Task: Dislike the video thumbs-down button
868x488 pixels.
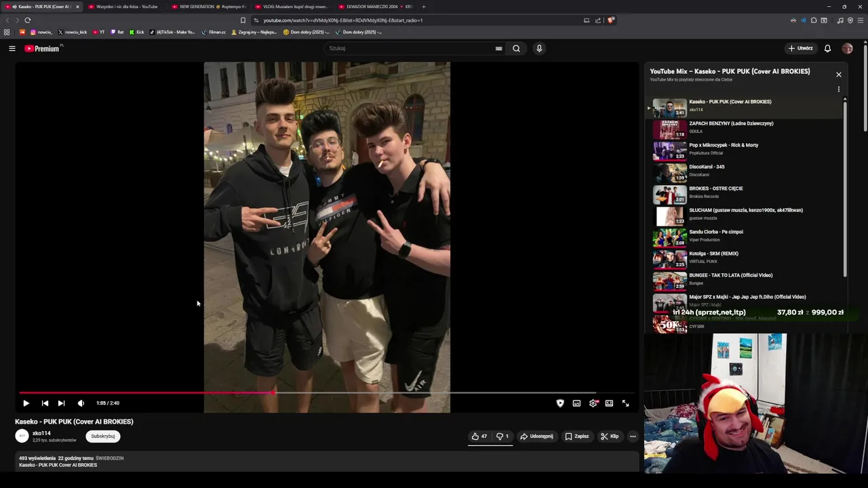Action: (x=502, y=436)
